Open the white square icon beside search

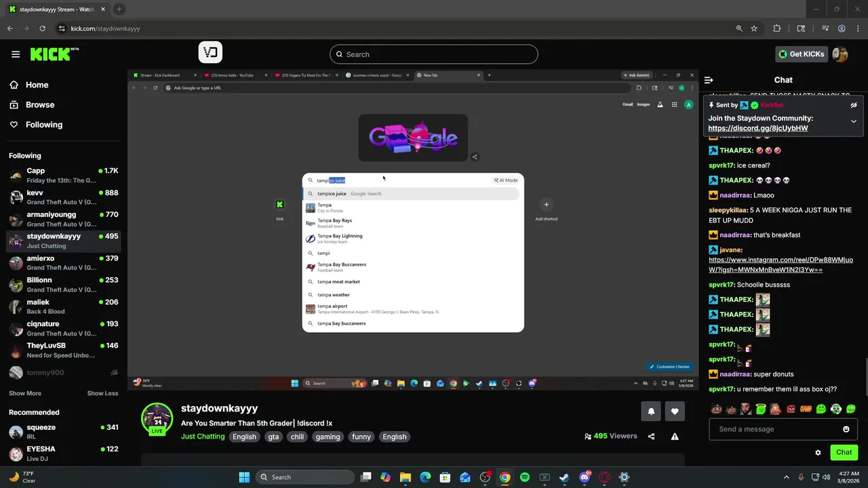tap(210, 53)
